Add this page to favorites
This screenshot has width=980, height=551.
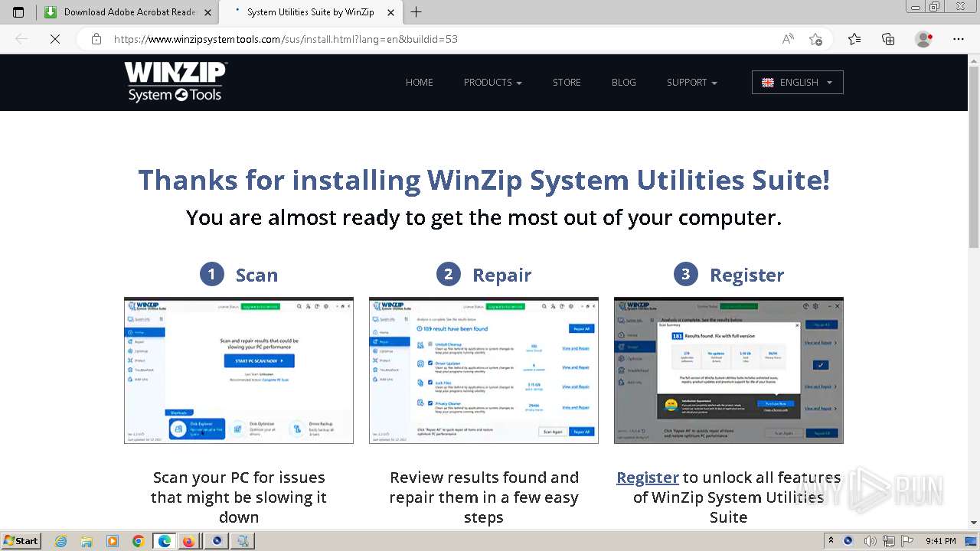pos(816,39)
